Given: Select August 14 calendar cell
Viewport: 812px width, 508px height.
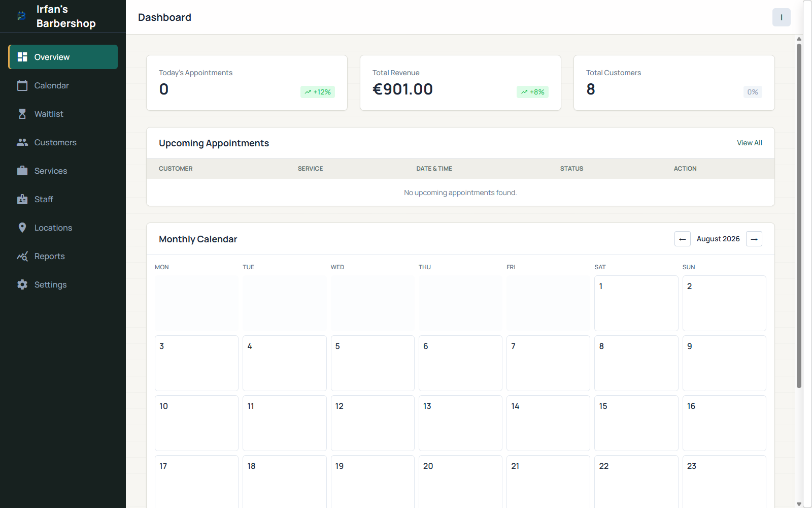Looking at the screenshot, I should [548, 423].
